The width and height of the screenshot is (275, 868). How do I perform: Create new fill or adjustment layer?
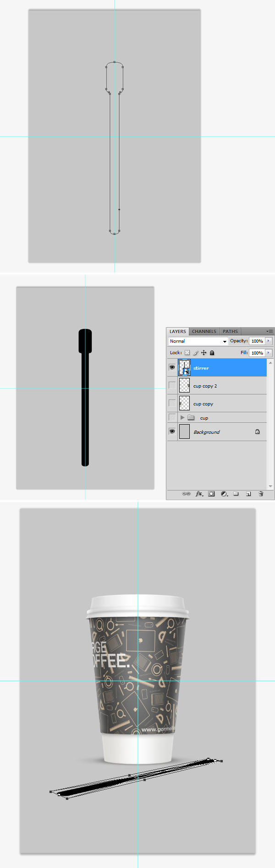(224, 494)
